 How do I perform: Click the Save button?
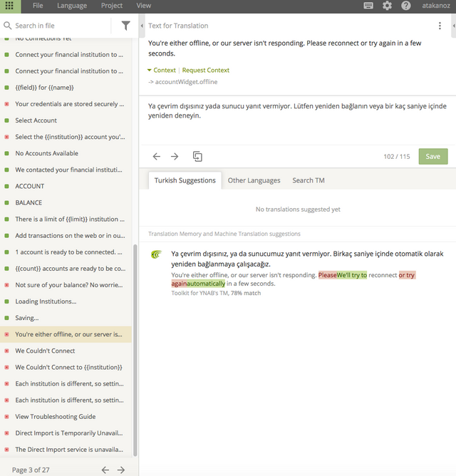point(433,156)
